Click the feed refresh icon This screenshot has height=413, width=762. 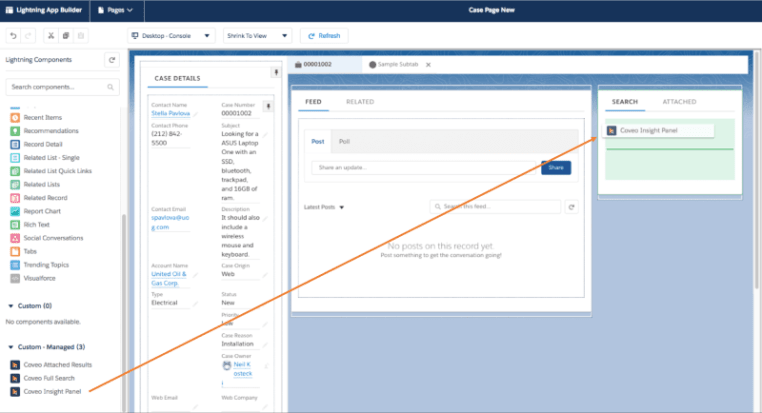pos(571,207)
